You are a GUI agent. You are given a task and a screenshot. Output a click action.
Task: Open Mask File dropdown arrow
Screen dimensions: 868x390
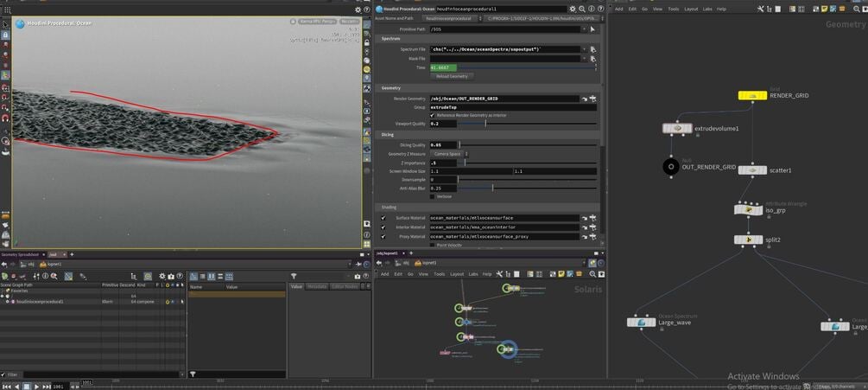pyautogui.click(x=585, y=58)
